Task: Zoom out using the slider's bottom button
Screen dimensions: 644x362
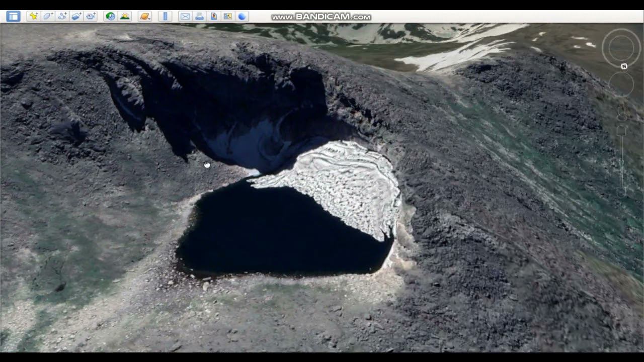Action: [621, 192]
